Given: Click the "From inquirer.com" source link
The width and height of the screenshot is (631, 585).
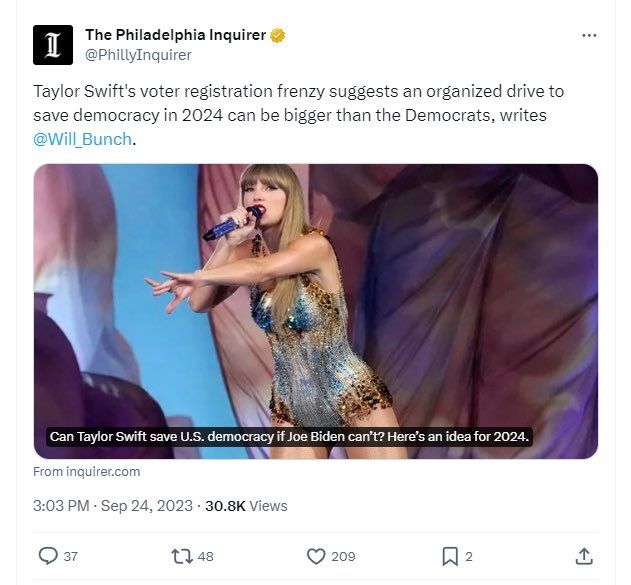Looking at the screenshot, I should click(x=87, y=471).
